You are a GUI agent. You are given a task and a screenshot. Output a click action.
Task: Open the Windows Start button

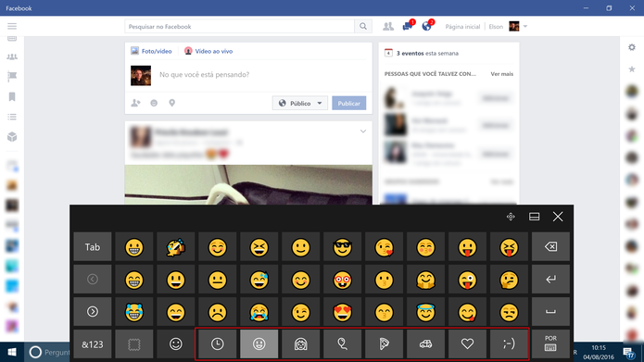(x=12, y=352)
